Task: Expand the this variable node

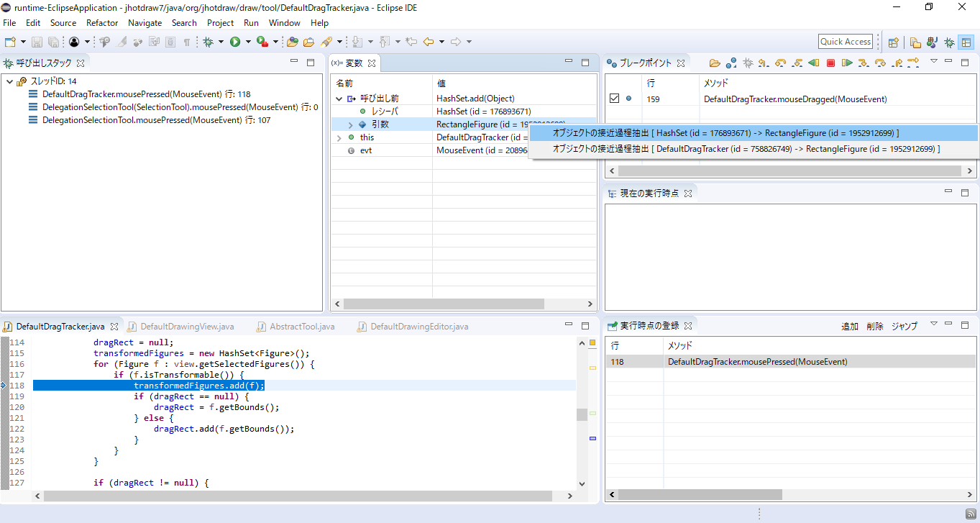Action: [x=339, y=137]
